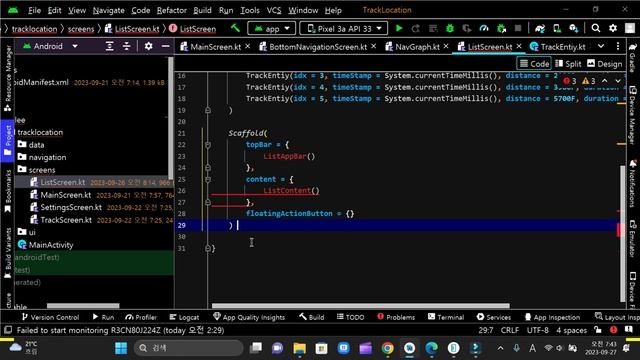The image size is (640, 360).
Task: Open the Version Control tool window
Action: click(50, 317)
